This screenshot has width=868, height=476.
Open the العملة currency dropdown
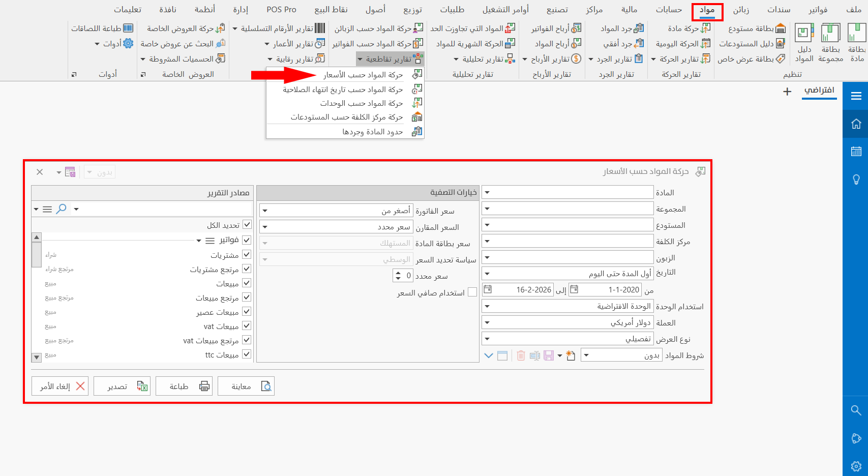point(487,322)
